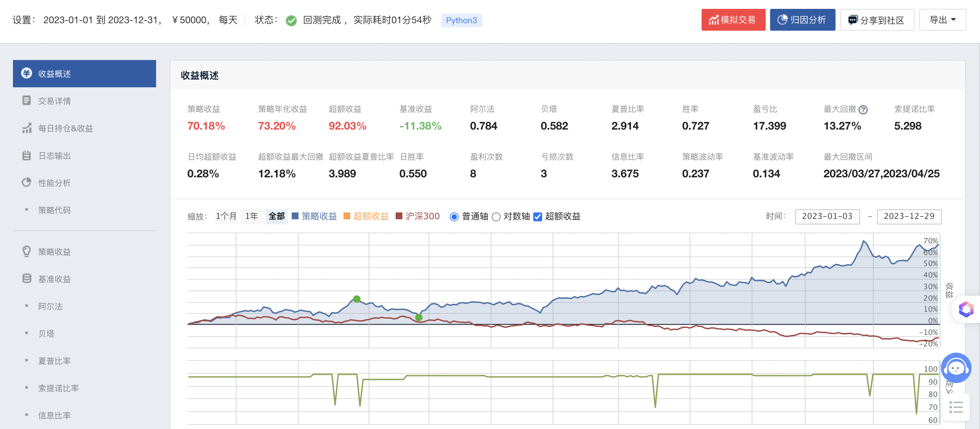
Task: Click the 基准收益 value -11.38%
Action: point(420,126)
